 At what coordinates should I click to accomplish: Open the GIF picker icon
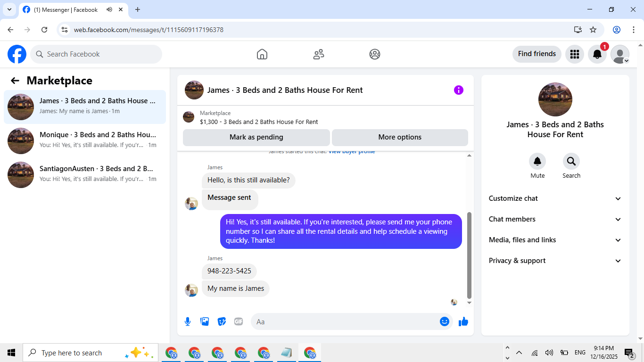[x=239, y=321]
